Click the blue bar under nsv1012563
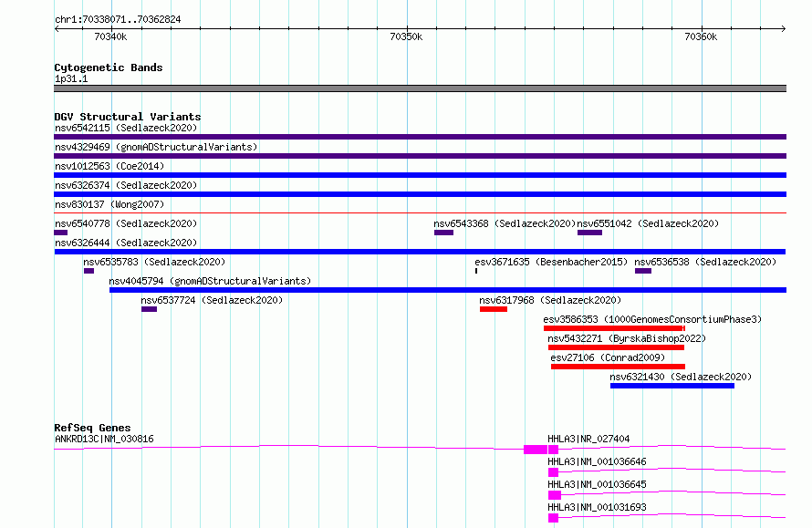812x528 pixels. (420, 175)
